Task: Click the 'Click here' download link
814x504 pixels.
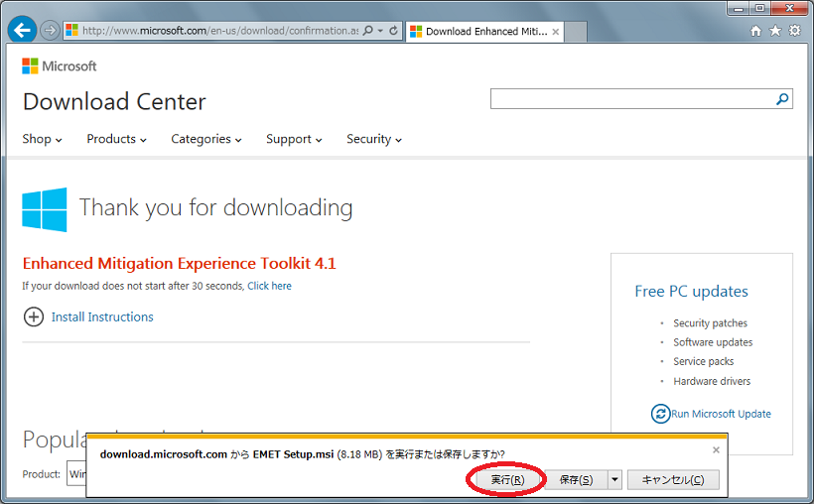Action: (x=269, y=286)
